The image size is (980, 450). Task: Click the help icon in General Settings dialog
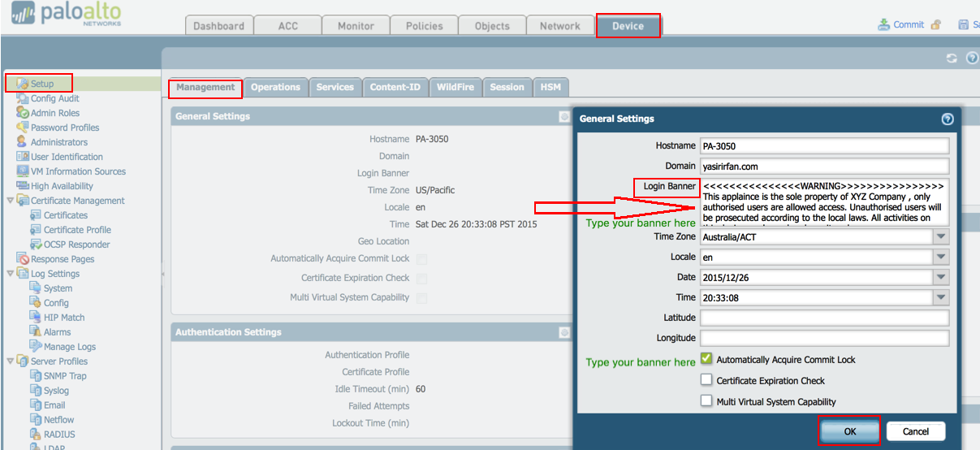pos(947,119)
